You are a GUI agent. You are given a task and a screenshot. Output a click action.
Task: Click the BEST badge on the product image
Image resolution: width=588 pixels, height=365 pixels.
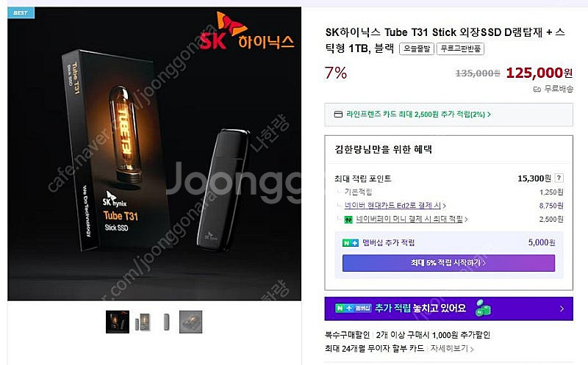coord(21,12)
